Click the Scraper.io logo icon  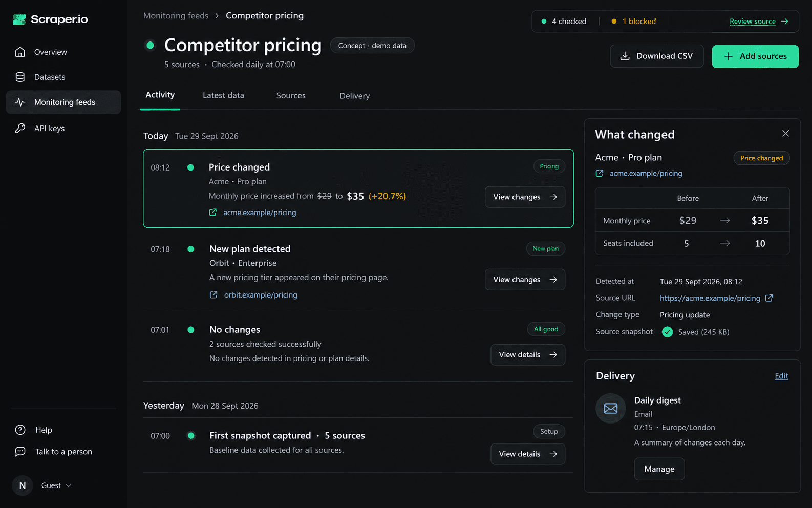19,19
